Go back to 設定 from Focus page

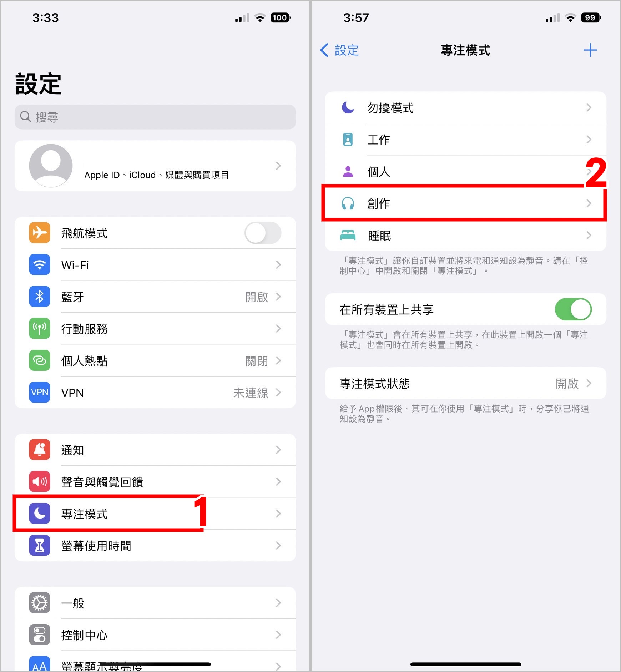point(339,50)
